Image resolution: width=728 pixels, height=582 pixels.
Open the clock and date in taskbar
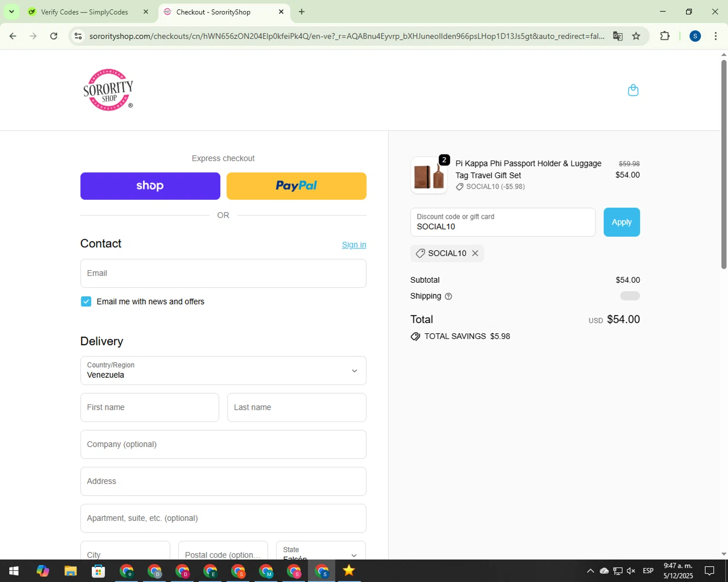(678, 571)
